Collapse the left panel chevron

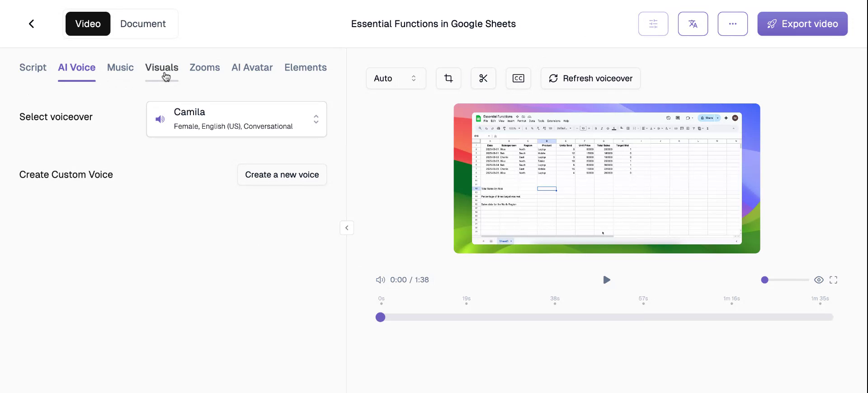(347, 228)
